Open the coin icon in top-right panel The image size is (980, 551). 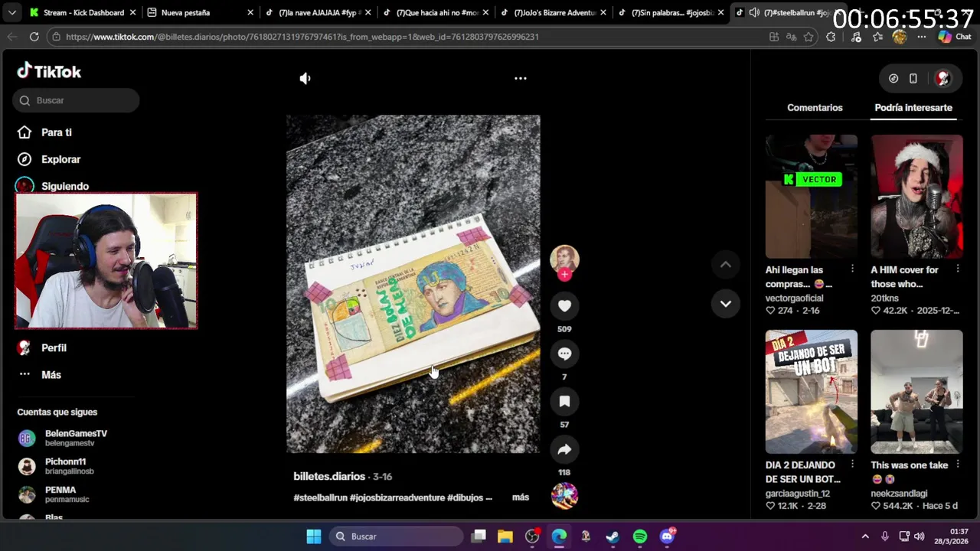point(893,78)
